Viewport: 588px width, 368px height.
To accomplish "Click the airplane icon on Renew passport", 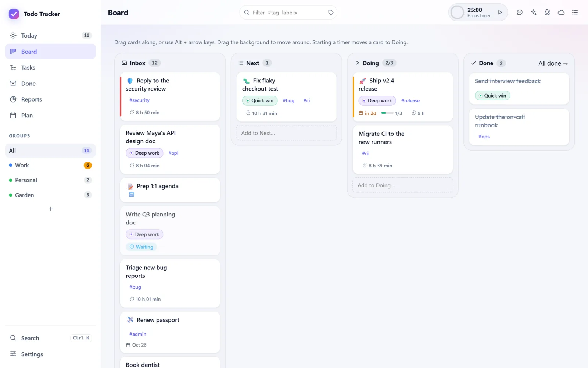I will coord(130,320).
